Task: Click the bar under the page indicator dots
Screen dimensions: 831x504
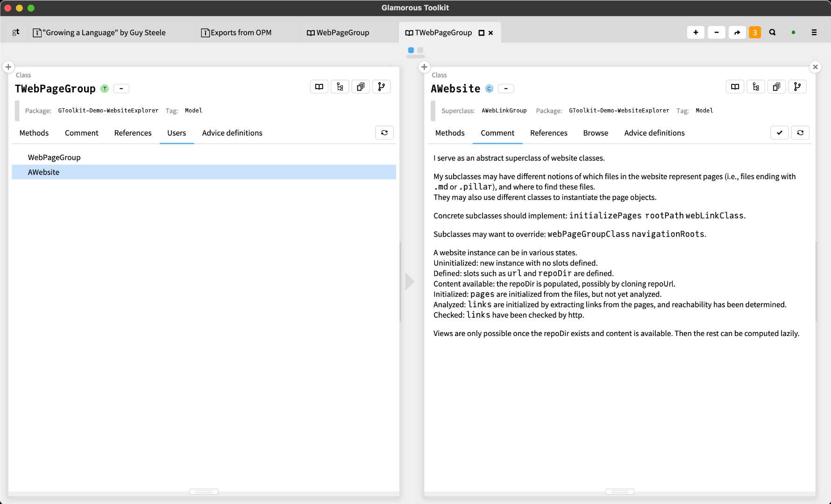Action: tap(415, 56)
